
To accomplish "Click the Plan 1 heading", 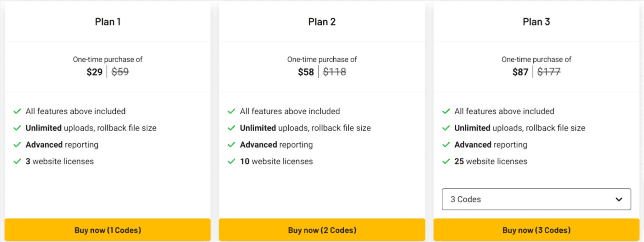I will pyautogui.click(x=108, y=22).
